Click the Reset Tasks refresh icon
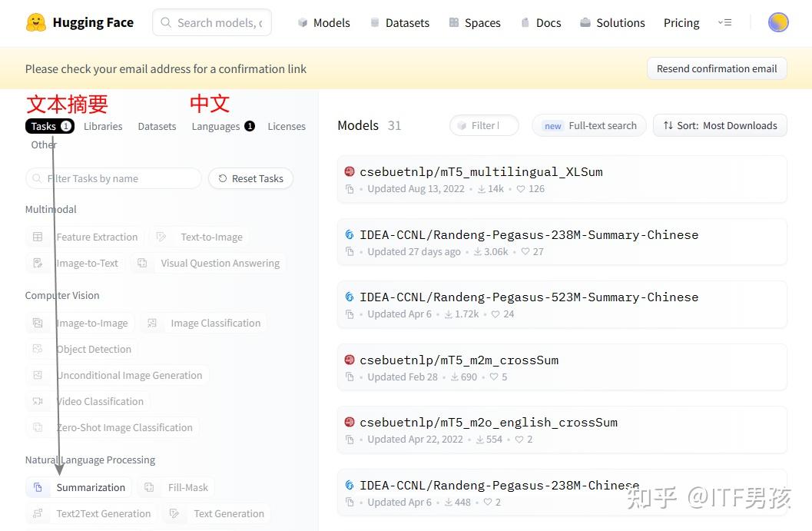This screenshot has width=812, height=531. [x=223, y=178]
